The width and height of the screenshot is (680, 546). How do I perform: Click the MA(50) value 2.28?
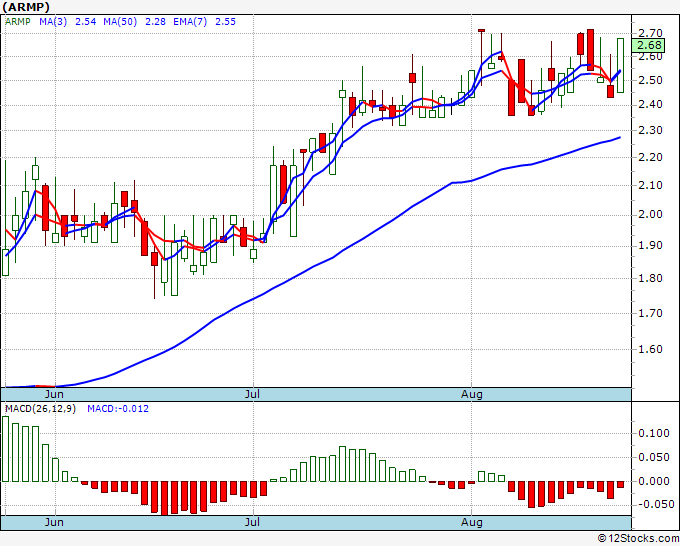pyautogui.click(x=155, y=22)
